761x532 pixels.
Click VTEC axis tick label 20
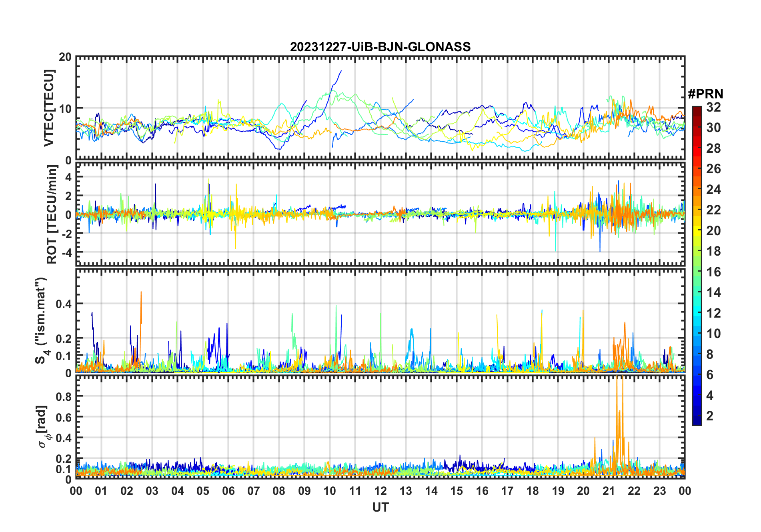coord(65,57)
